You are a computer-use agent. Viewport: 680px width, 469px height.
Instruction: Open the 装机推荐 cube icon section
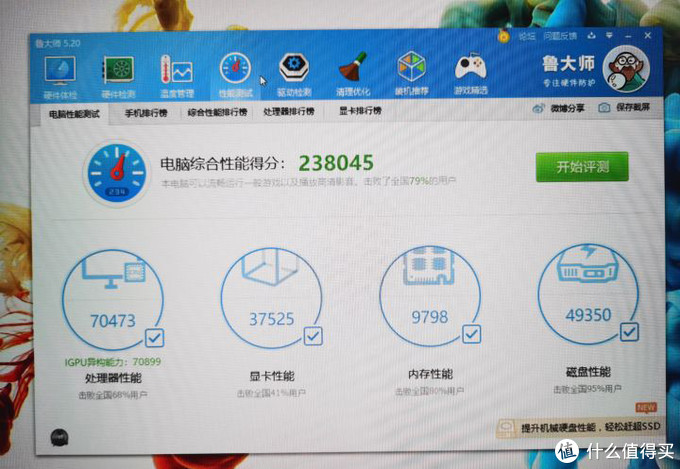coord(412,72)
